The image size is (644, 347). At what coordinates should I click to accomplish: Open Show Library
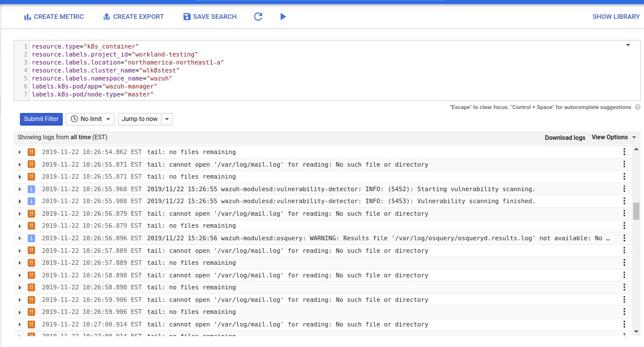616,17
